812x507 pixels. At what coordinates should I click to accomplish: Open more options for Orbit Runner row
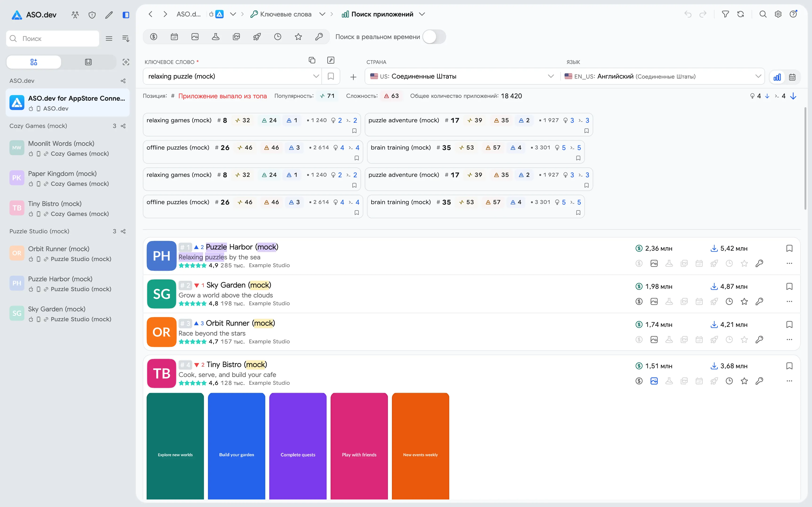[x=789, y=340]
